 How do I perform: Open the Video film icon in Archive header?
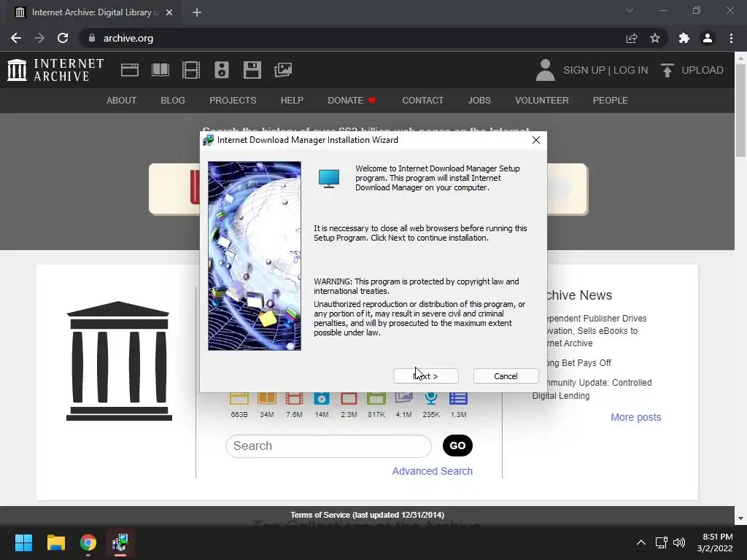point(190,70)
